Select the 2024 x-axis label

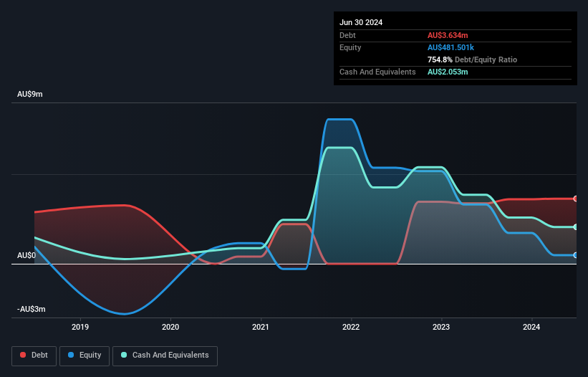coord(531,327)
